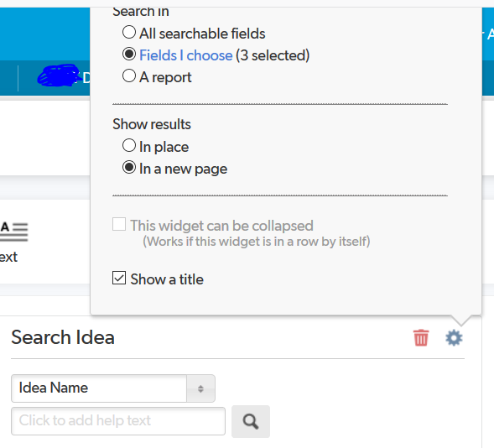
Task: Tick the This widget can be collapsed checkbox
Action: point(119,224)
